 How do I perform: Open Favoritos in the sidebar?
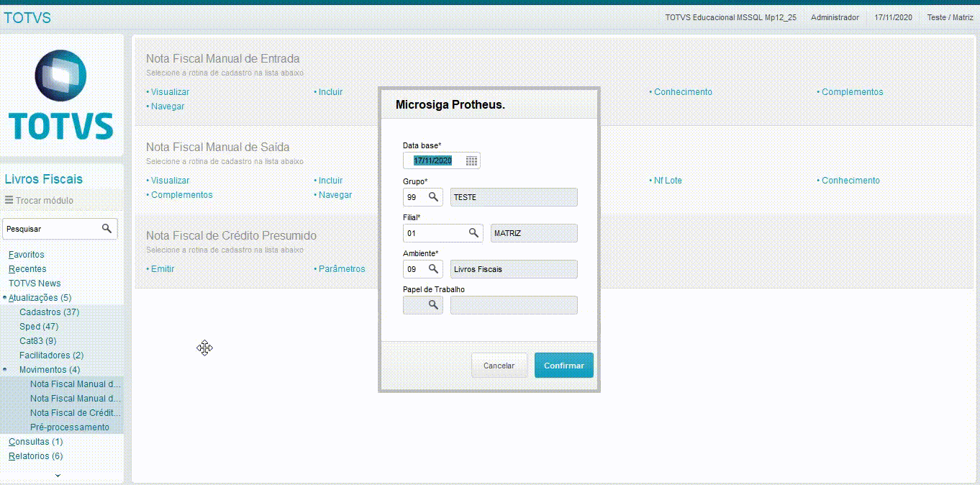click(x=27, y=254)
